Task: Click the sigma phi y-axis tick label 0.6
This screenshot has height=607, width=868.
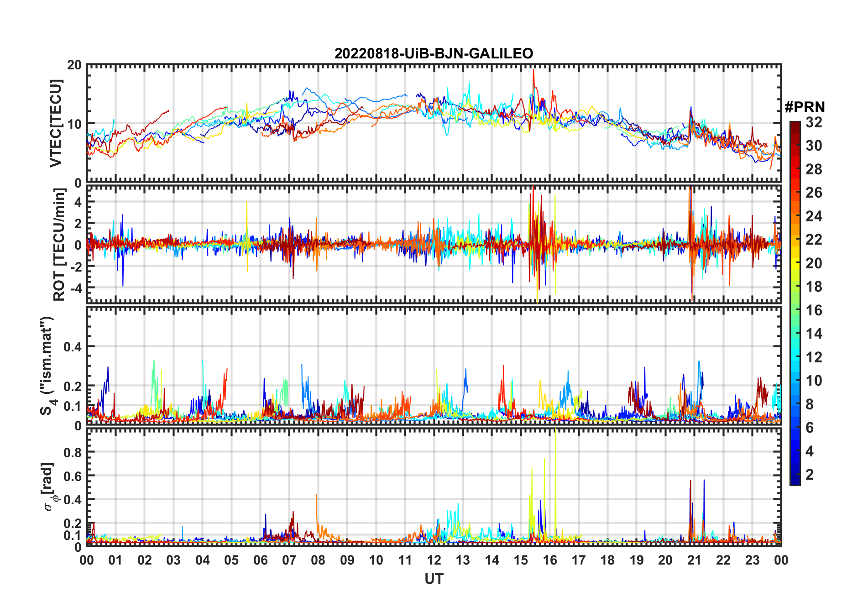Action: point(73,476)
